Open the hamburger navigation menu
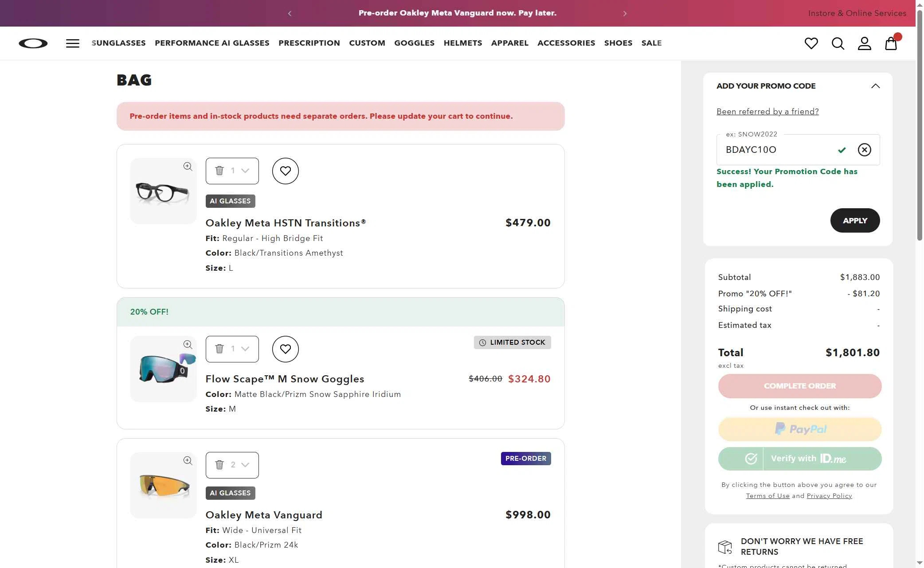The image size is (924, 568). coord(72,43)
